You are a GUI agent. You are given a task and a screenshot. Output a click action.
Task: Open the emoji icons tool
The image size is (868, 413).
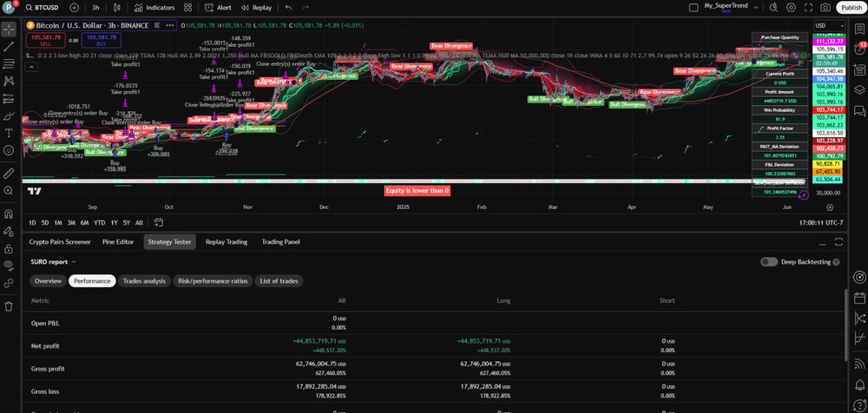(x=9, y=150)
